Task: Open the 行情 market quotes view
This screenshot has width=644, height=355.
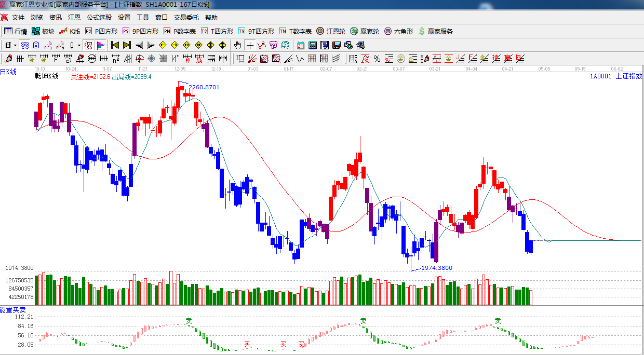Action: [16, 31]
